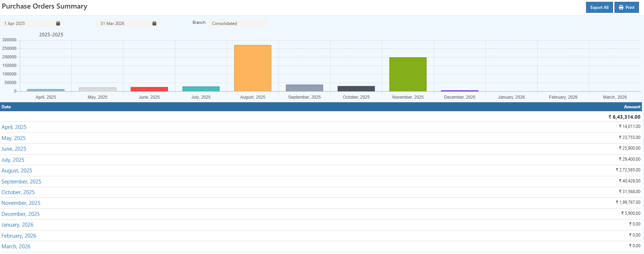The height and width of the screenshot is (254, 644).
Task: Open the August, 2025 link
Action: [x=17, y=171]
